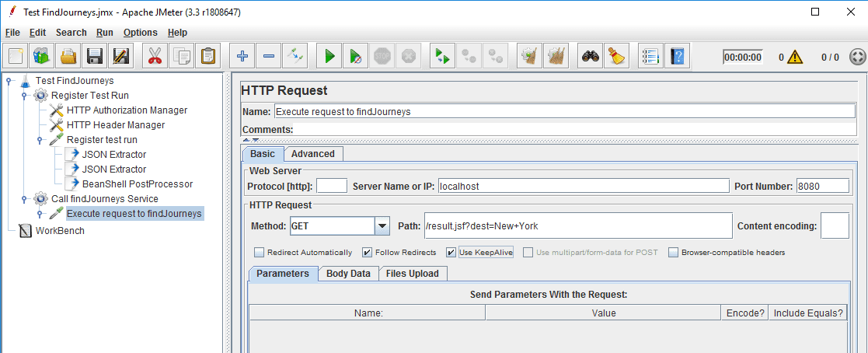Viewport: 868px width, 353px height.
Task: Click the 00:00:00 elapsed timer
Action: coord(743,57)
